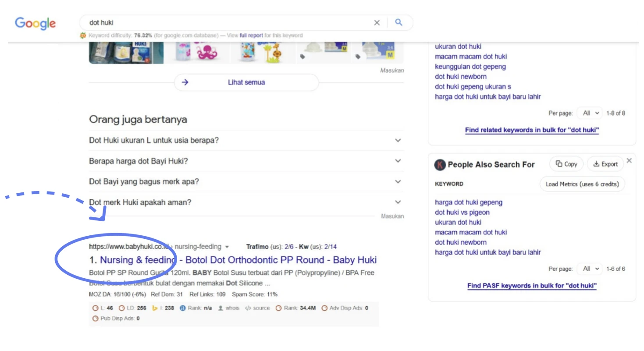Click 'harga dot huki gepeng' keyword

(x=469, y=202)
